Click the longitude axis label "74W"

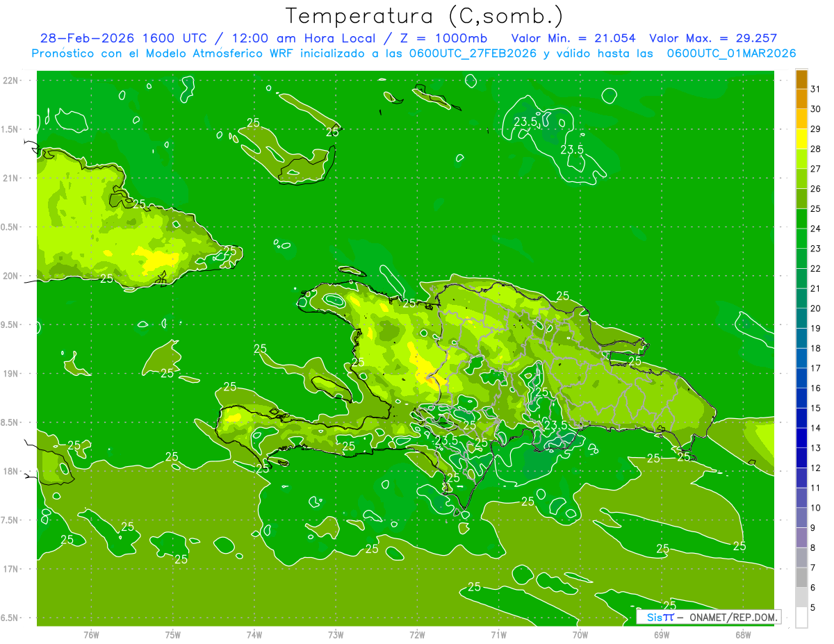[x=254, y=635]
